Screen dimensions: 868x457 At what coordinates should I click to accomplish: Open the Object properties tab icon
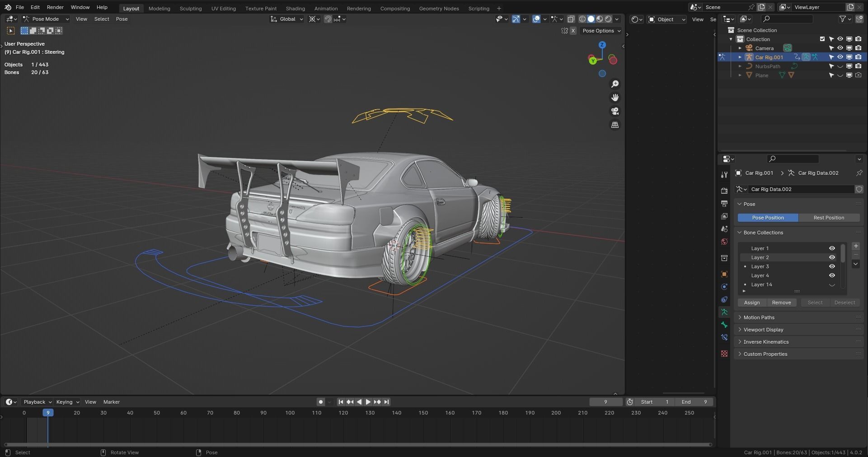point(724,274)
